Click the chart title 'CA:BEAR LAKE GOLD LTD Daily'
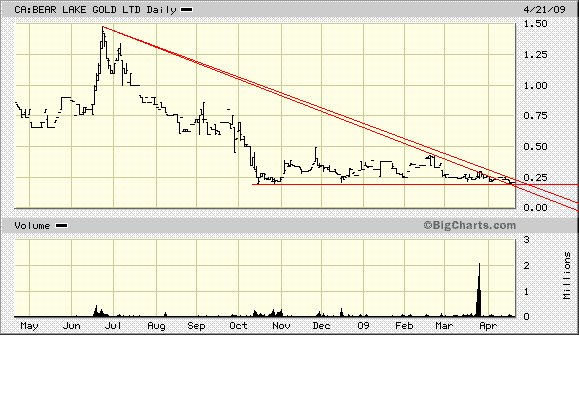This screenshot has height=405, width=579. click(x=95, y=10)
